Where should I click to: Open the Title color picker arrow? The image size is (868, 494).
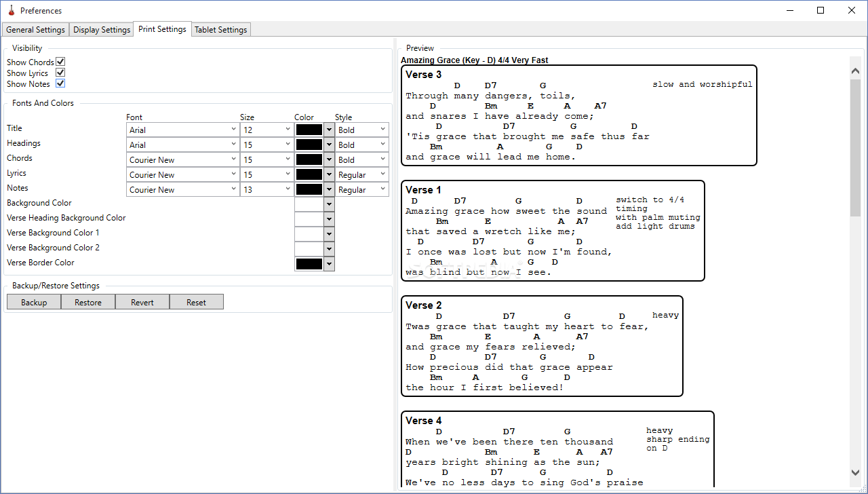(330, 130)
